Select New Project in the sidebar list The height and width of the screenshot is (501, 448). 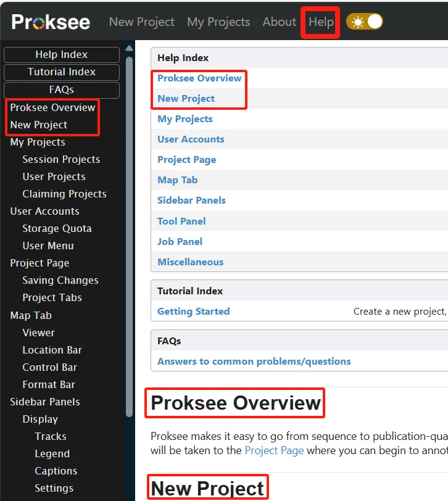click(39, 125)
